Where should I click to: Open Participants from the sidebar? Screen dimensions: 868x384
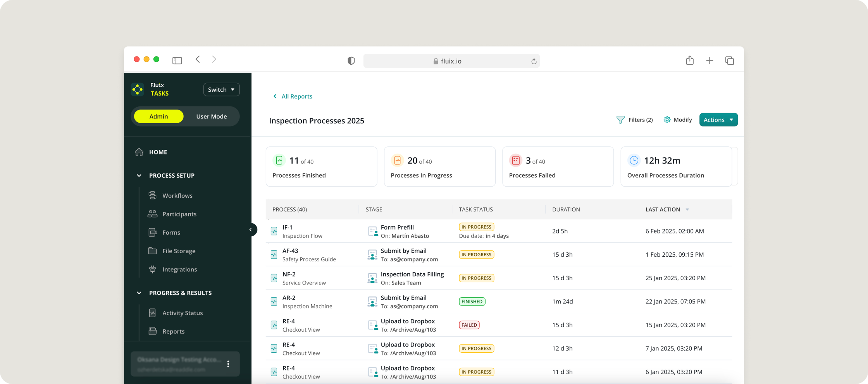click(179, 214)
